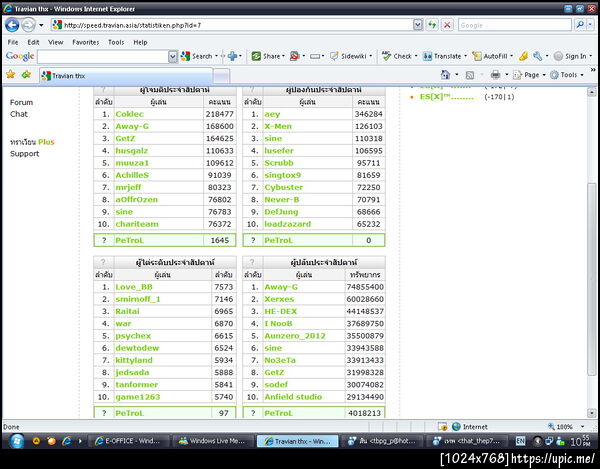Screen dimensions: 600x469
Task: Click the Windows Start orb
Action: 16,441
